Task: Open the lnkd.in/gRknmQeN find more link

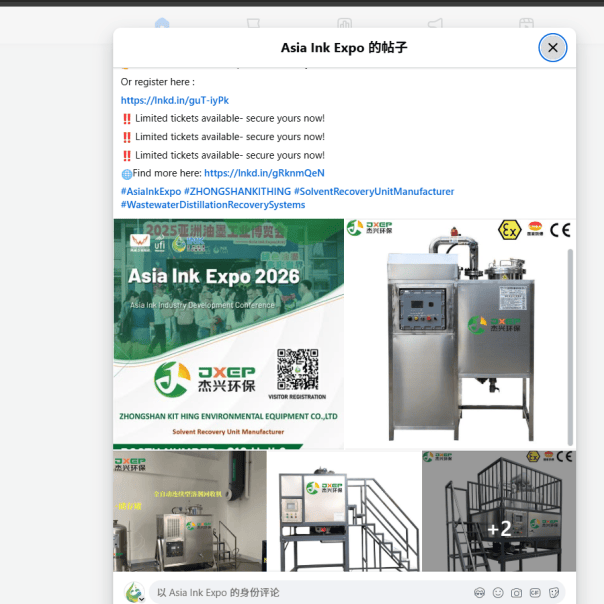Action: pos(264,173)
